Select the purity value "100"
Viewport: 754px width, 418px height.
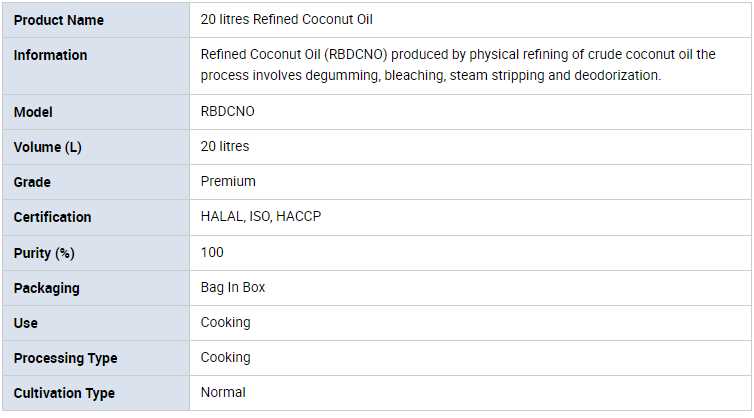point(212,253)
